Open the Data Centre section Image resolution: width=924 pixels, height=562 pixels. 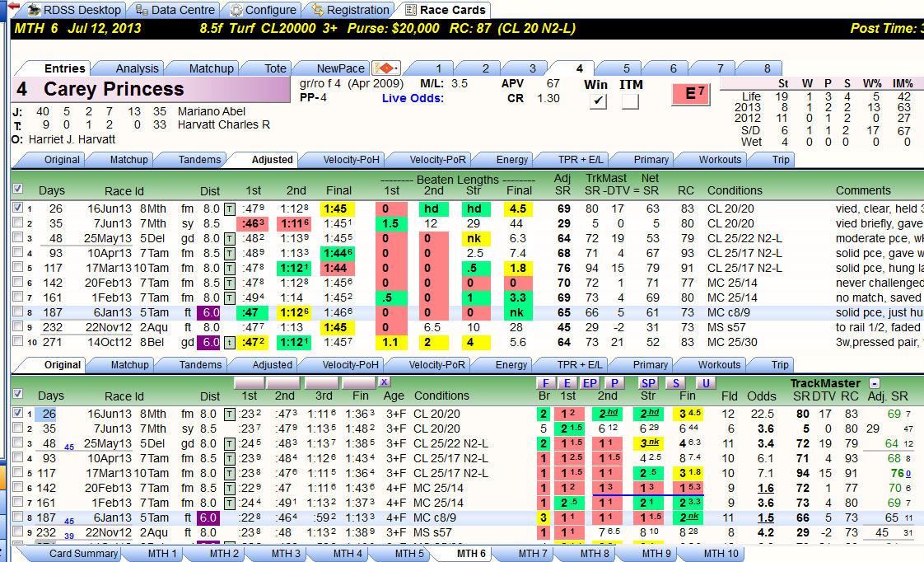pos(175,10)
